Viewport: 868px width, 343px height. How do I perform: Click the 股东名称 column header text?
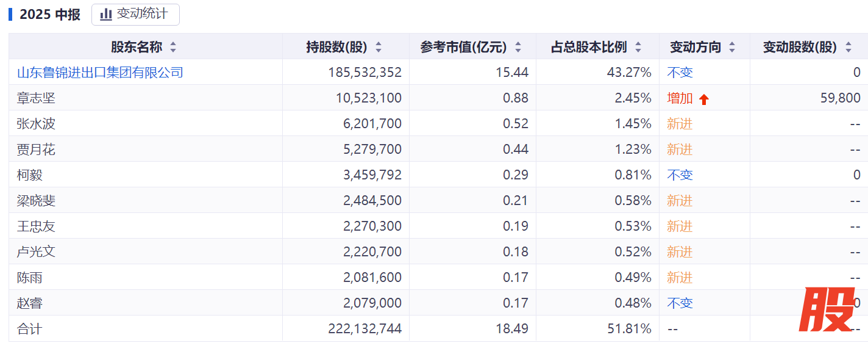pyautogui.click(x=137, y=47)
